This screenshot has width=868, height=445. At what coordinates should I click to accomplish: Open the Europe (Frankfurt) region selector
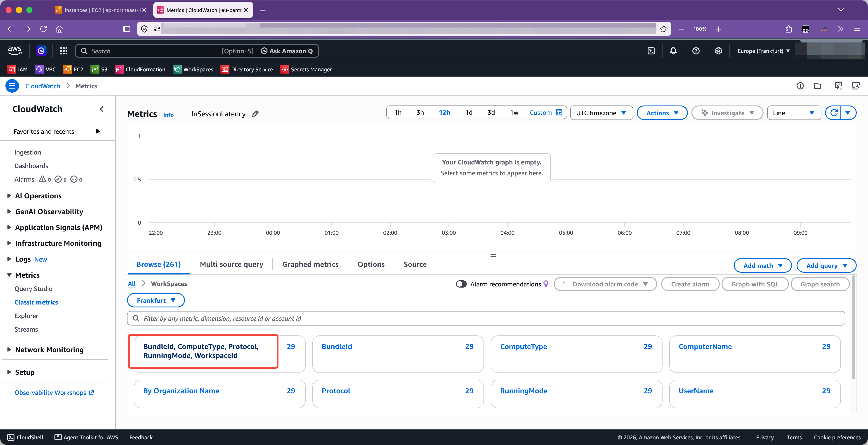(764, 51)
